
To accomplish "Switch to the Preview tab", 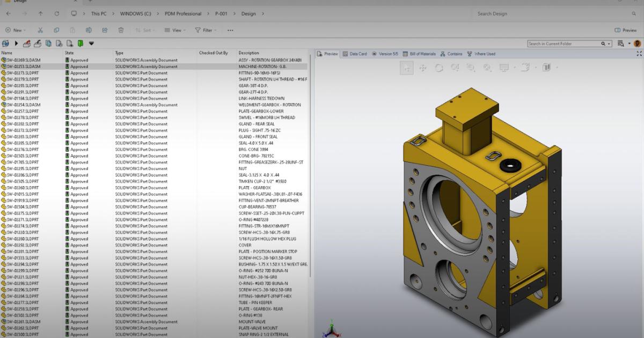I will point(328,54).
